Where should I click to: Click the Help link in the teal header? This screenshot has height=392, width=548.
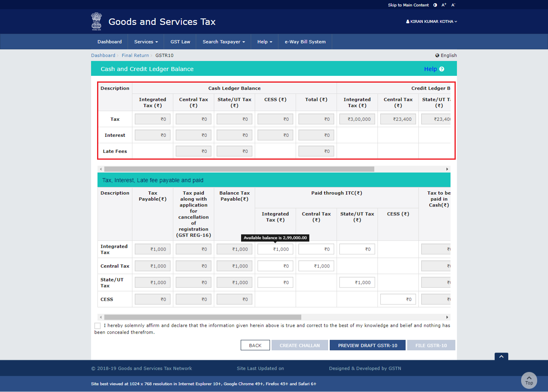430,69
